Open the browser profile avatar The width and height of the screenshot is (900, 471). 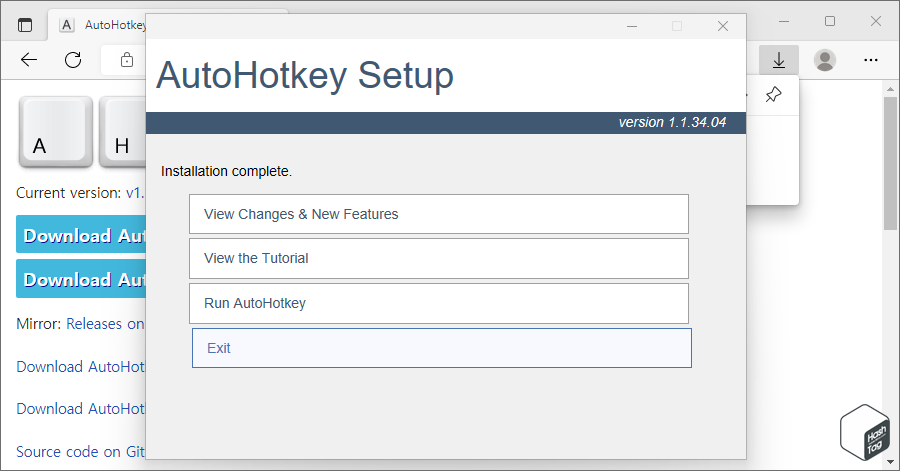pyautogui.click(x=825, y=60)
